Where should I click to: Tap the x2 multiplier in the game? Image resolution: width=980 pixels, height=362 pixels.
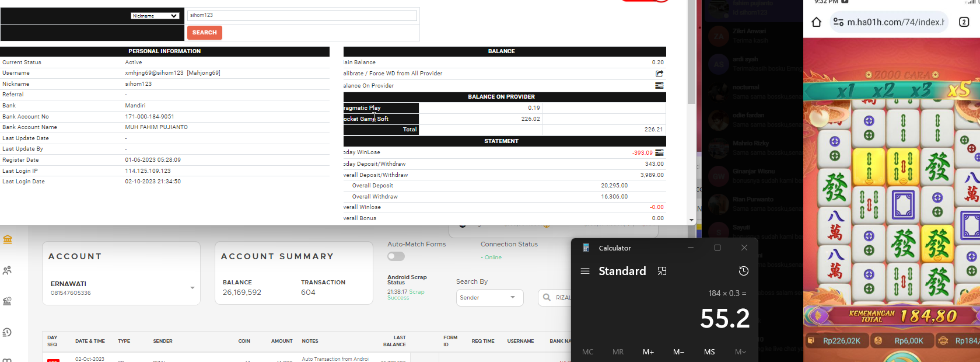pyautogui.click(x=883, y=90)
